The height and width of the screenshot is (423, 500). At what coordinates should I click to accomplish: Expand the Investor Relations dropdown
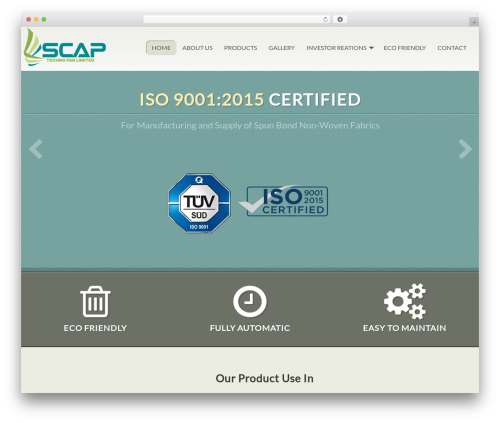[x=340, y=48]
